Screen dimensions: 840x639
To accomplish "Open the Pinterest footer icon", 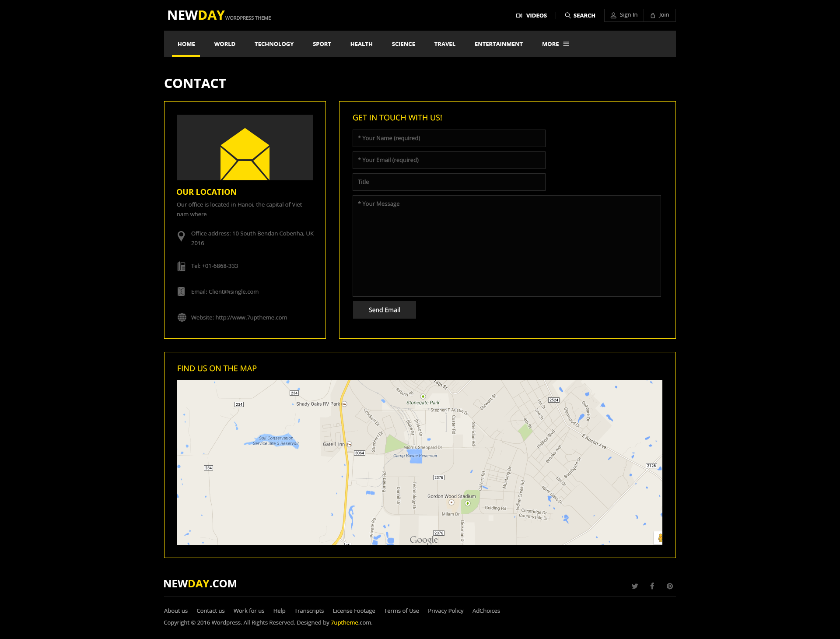I will [x=669, y=586].
